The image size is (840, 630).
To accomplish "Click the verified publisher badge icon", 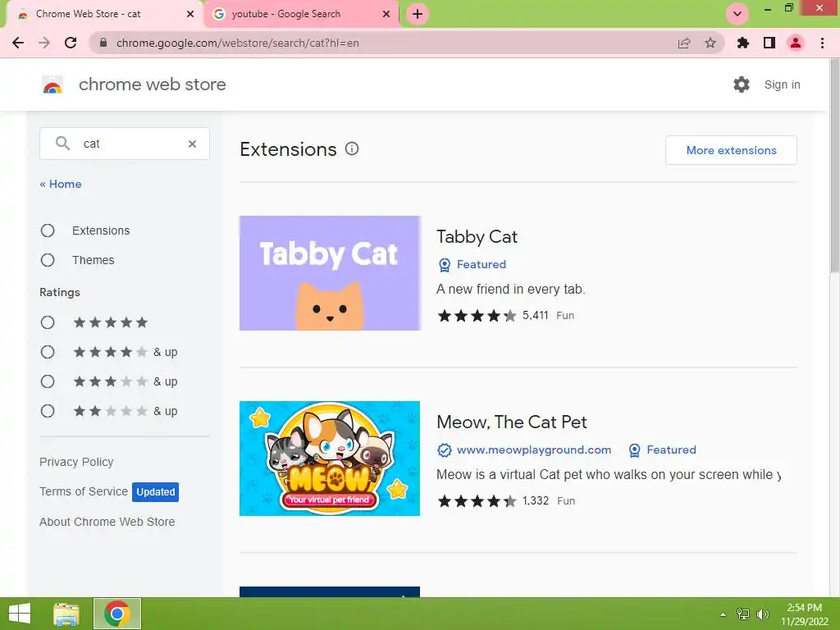I will (x=444, y=450).
